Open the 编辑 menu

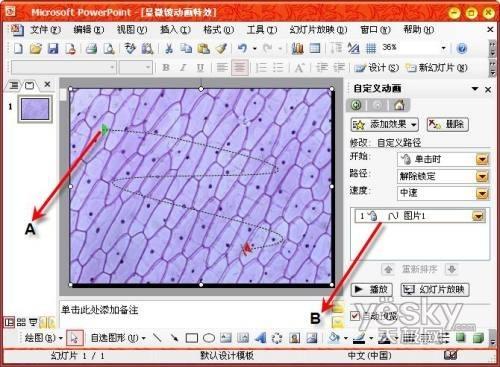coord(89,30)
